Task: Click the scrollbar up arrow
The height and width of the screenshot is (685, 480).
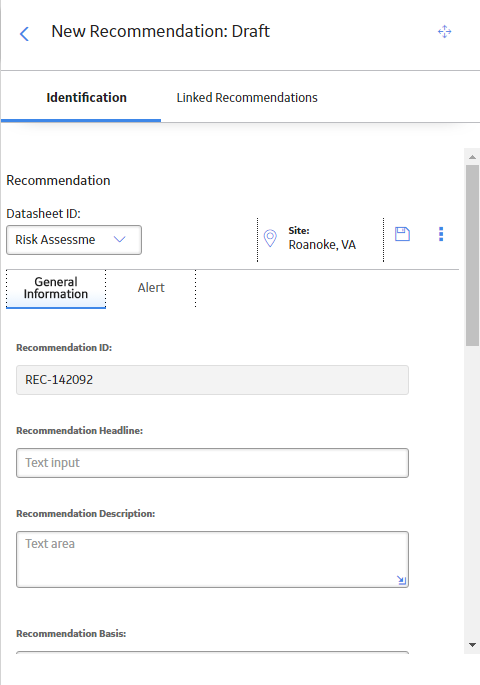Action: pos(472,157)
